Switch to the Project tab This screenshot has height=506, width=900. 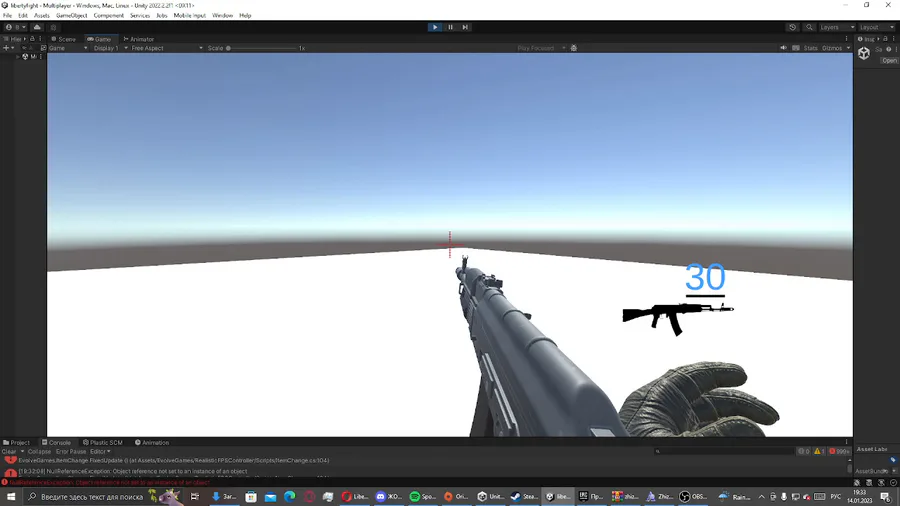16,442
